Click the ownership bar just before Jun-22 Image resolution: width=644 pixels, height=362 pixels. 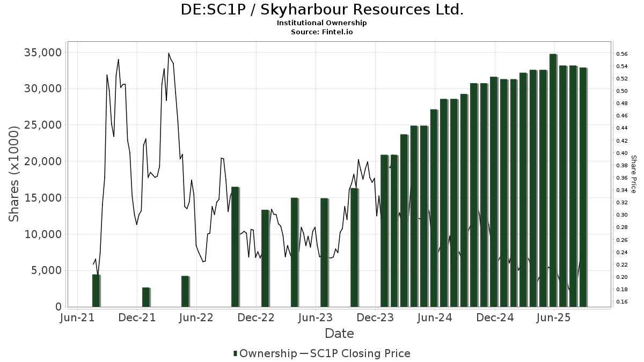pyautogui.click(x=185, y=291)
